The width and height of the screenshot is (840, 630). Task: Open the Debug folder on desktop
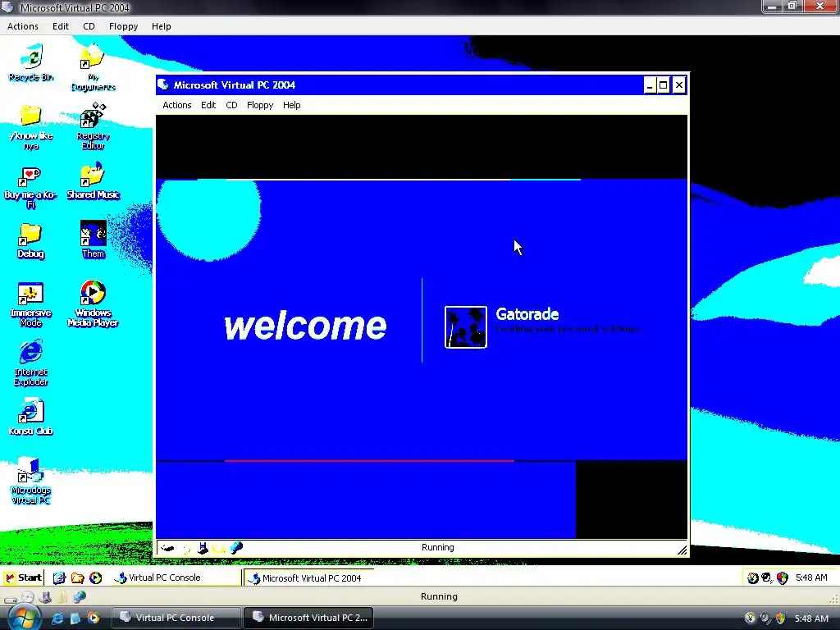click(x=30, y=240)
